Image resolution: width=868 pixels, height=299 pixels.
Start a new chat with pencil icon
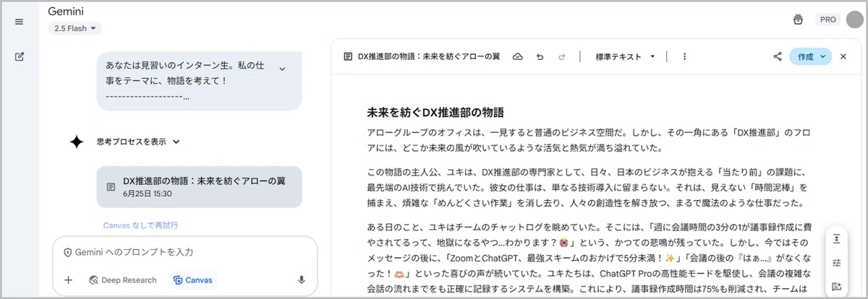pos(19,56)
